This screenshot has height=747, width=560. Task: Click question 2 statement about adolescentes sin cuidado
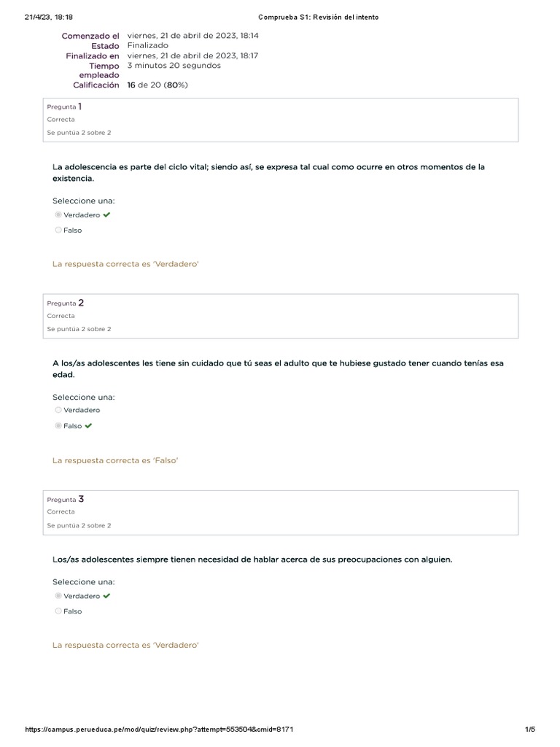click(x=278, y=368)
